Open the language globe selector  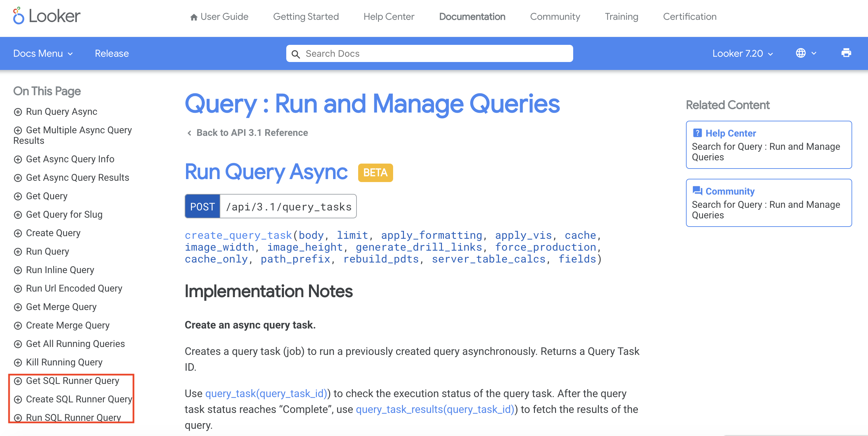(x=806, y=53)
